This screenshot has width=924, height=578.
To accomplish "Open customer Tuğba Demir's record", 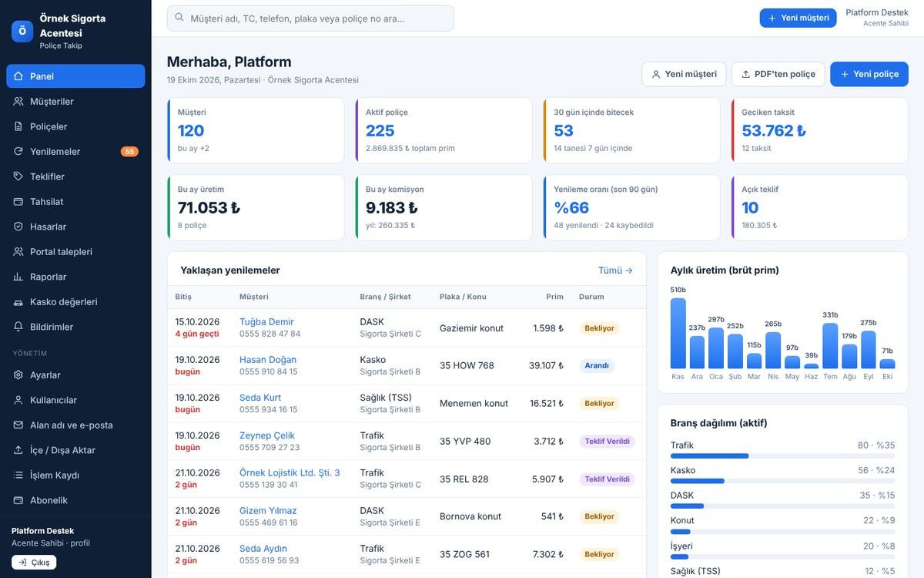I will pos(266,322).
